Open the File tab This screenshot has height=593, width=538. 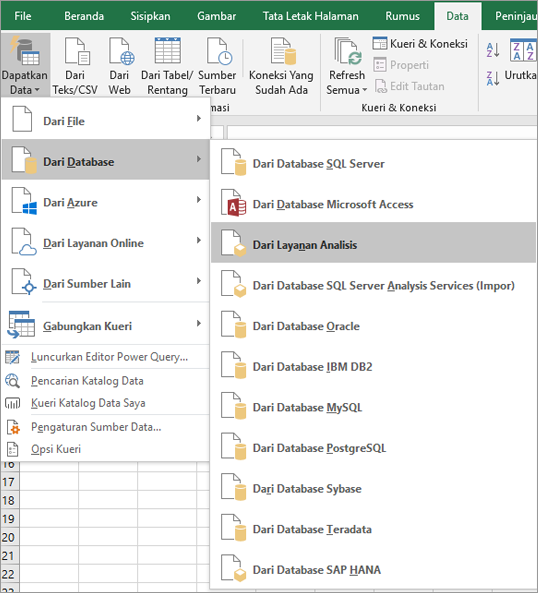click(23, 16)
